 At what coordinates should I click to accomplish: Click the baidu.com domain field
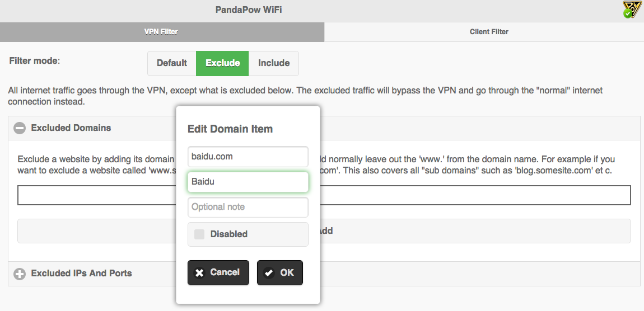pos(248,157)
